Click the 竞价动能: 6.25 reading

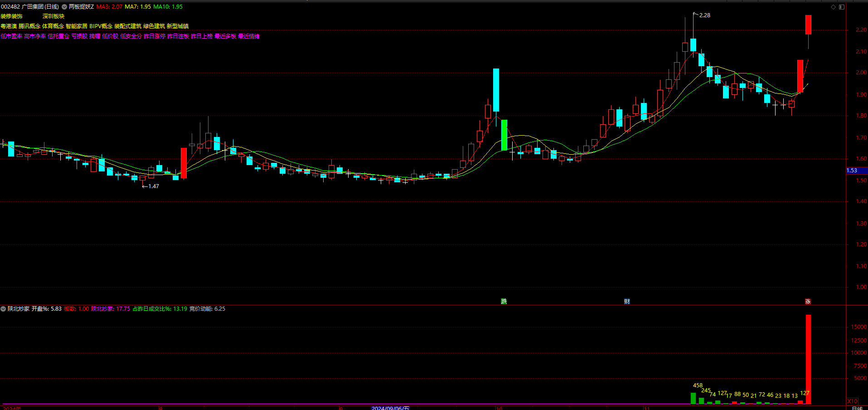[x=207, y=309]
